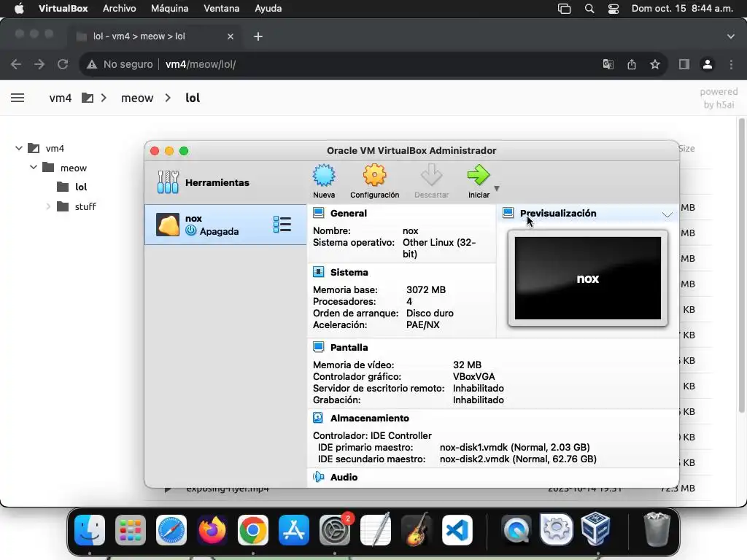Open Firefox from the dock
Screen dimensions: 747x560
pos(212,529)
